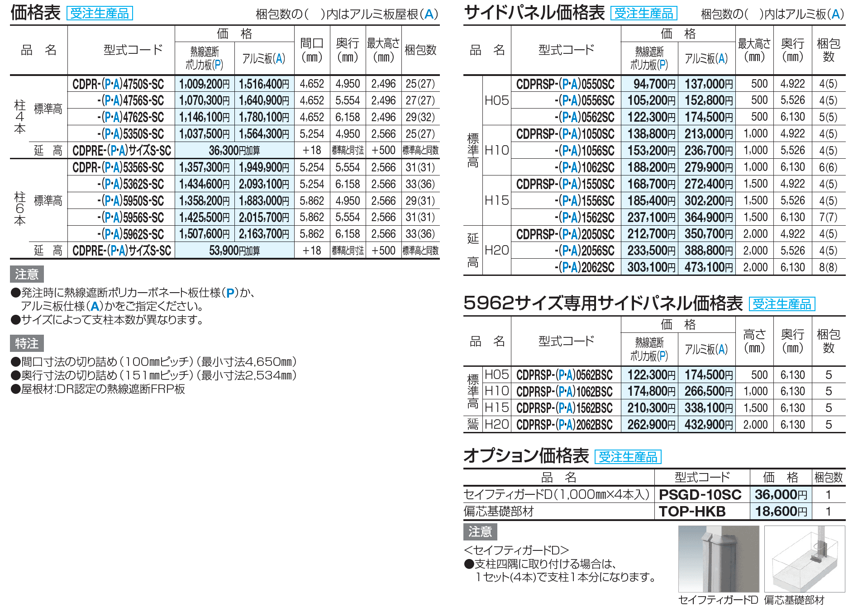Click 受注生産品 badge beside 価格表 title
858x616 pixels.
coord(100,13)
